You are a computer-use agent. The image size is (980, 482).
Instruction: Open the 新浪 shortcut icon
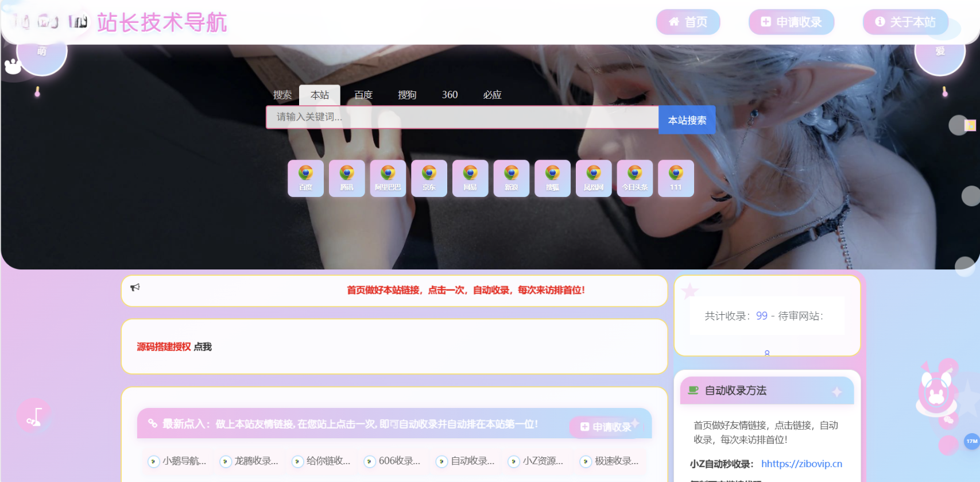click(512, 179)
